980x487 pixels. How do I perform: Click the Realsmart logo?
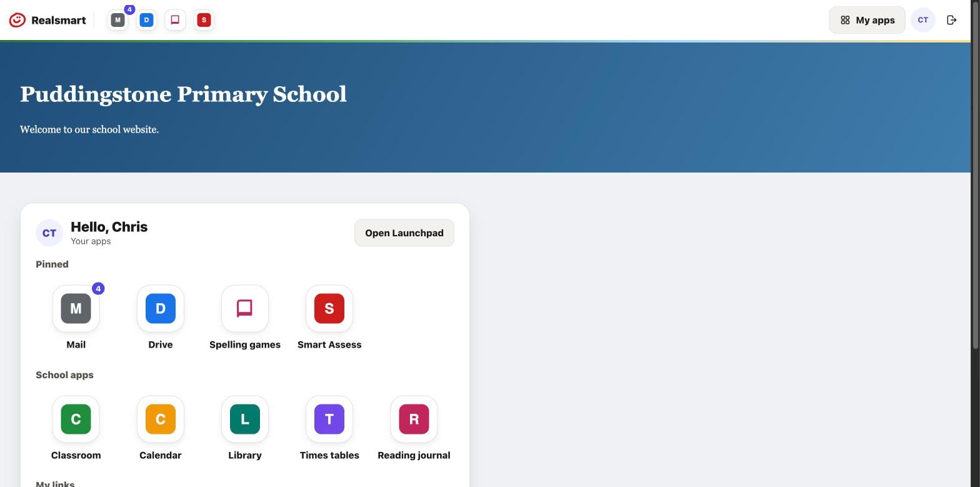click(47, 20)
